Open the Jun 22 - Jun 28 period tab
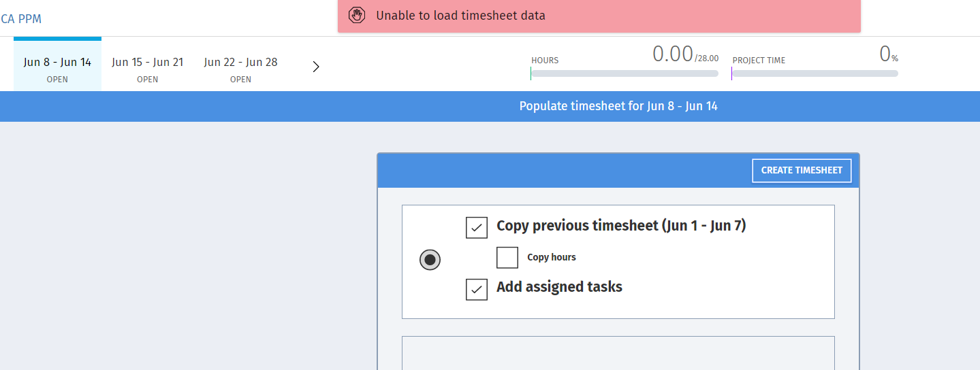This screenshot has height=370, width=980. pyautogui.click(x=240, y=68)
